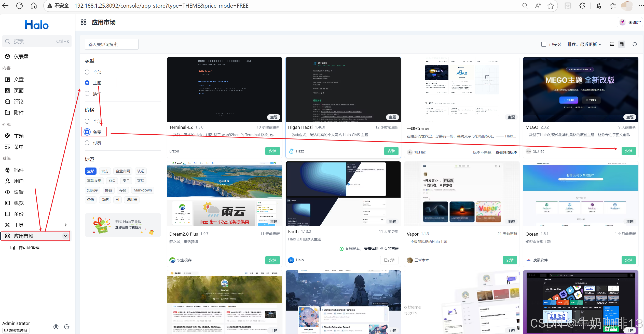Open the 排序 最近更新 sort dropdown
The image size is (644, 334).
tap(584, 44)
